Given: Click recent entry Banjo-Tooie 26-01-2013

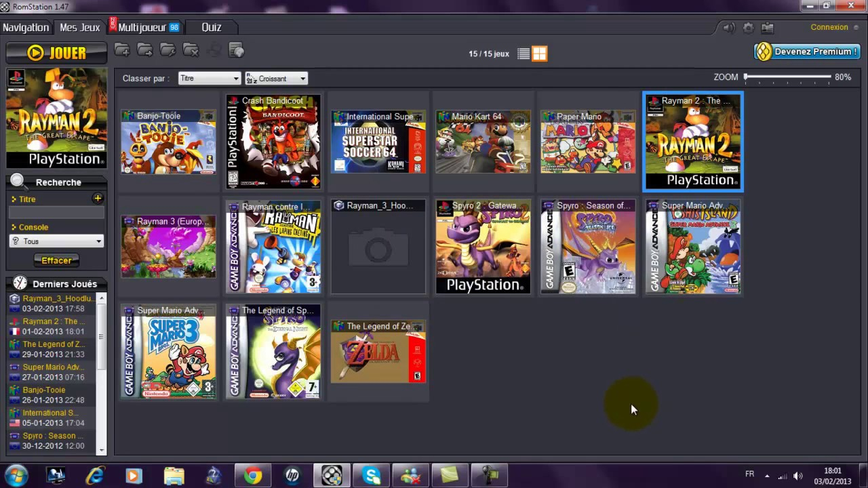Looking at the screenshot, I should click(x=52, y=395).
